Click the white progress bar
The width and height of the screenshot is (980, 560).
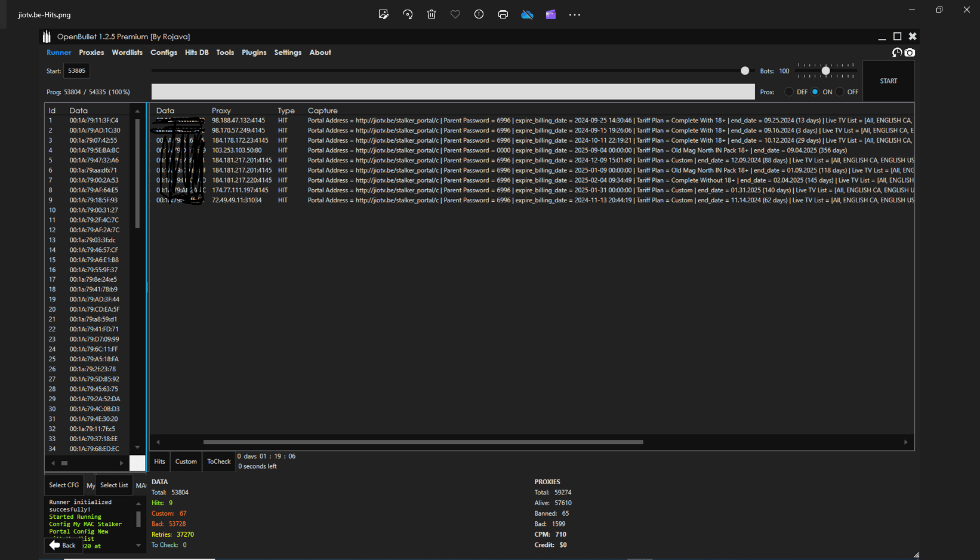pos(453,91)
